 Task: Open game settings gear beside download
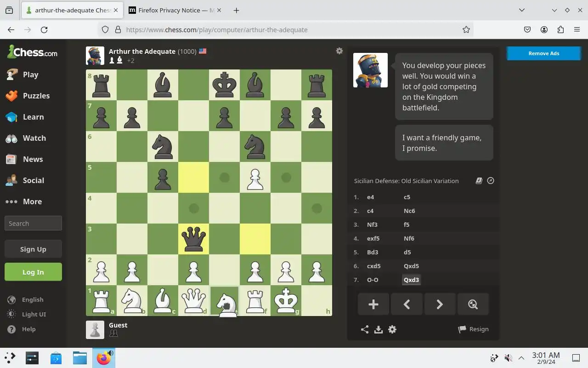(392, 329)
